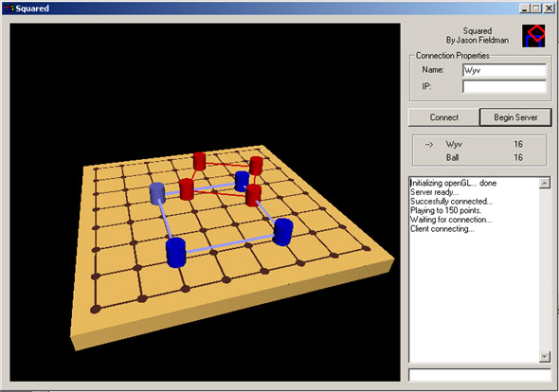The height and width of the screenshot is (392, 559).
Task: Click player name Wyv in scoreboard
Action: pyautogui.click(x=454, y=144)
